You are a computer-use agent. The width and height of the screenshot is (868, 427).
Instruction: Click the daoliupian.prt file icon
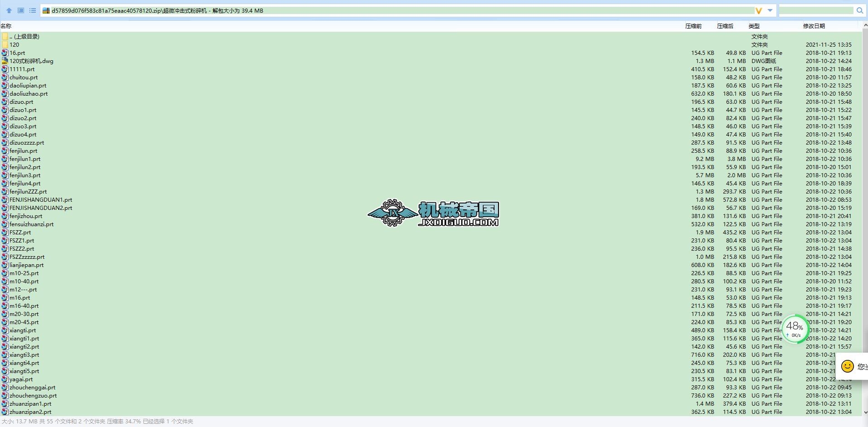tap(5, 86)
